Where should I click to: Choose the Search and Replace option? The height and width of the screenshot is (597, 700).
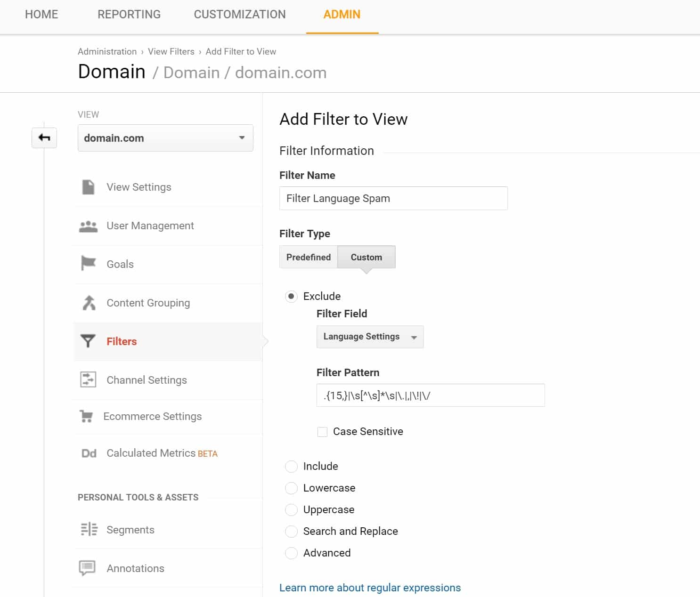(x=292, y=531)
